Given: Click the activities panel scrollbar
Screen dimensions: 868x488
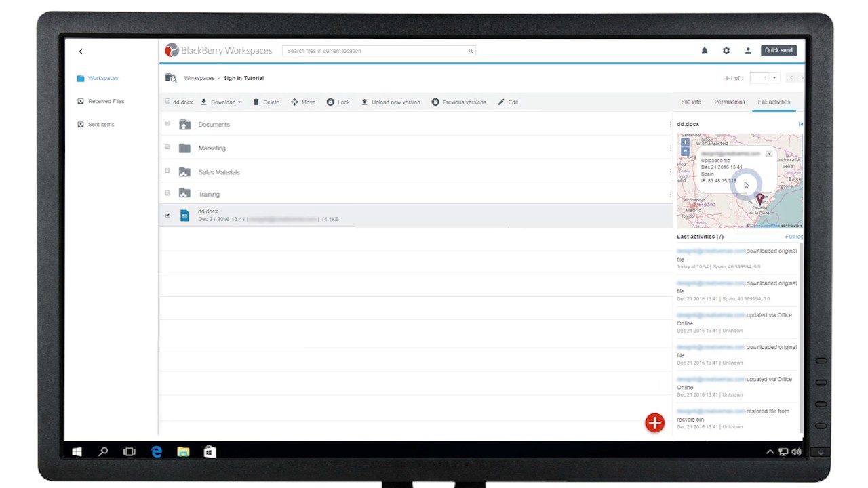Looking at the screenshot, I should click(801, 337).
